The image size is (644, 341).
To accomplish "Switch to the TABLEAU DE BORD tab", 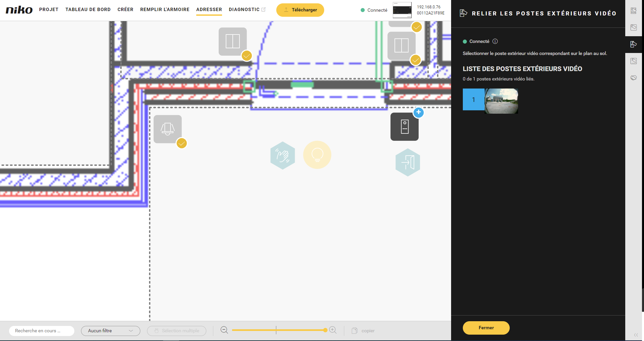I will click(88, 9).
